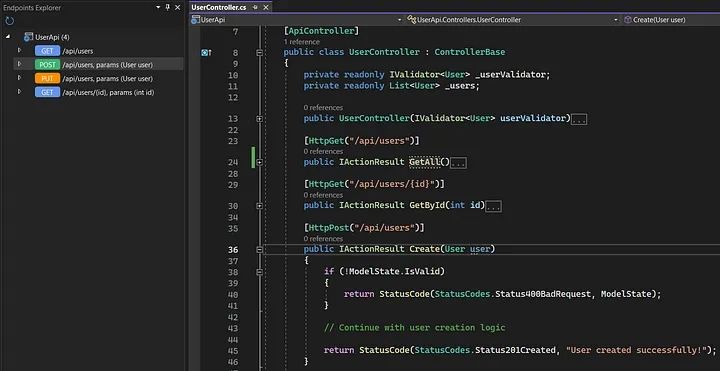Pin the UserController.cs tab
720x371 pixels.
click(x=255, y=7)
